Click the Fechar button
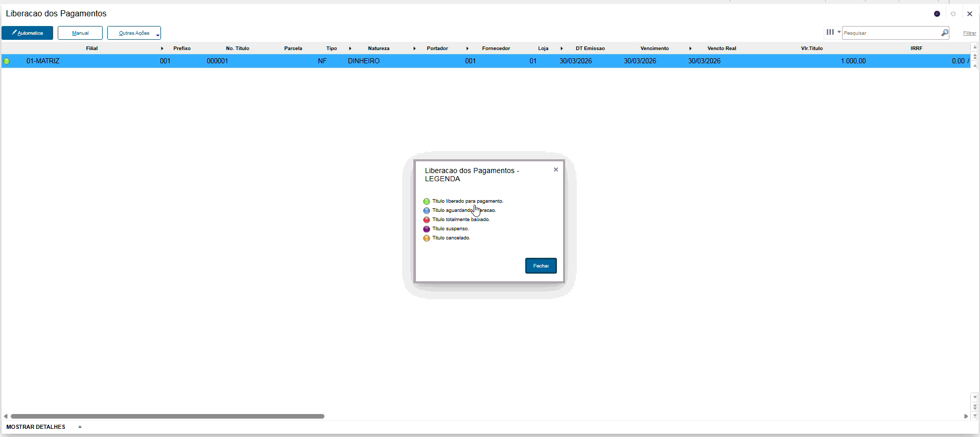The image size is (980, 437). tap(541, 265)
